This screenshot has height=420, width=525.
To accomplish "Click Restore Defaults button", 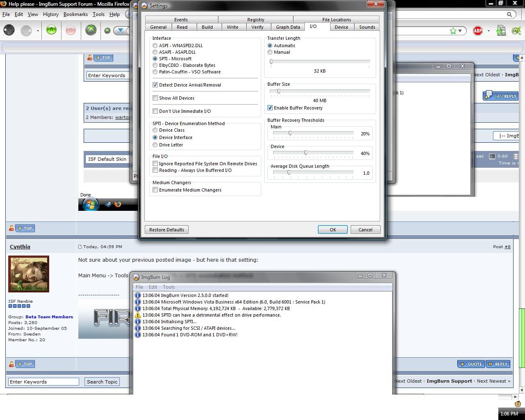I will click(x=167, y=230).
